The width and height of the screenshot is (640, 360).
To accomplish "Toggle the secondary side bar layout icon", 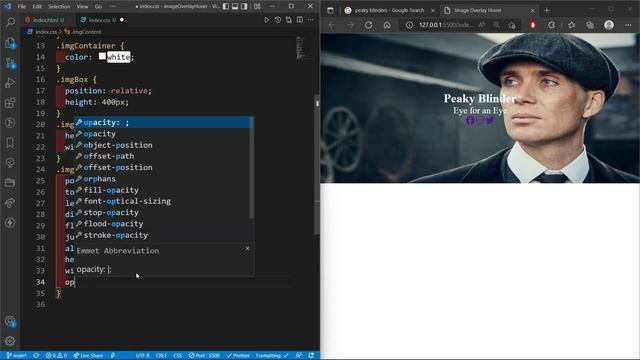I will (244, 6).
